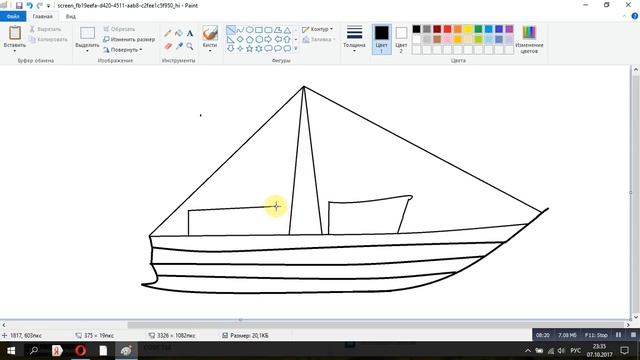Click the Вырезать cut button
Image resolution: width=640 pixels, height=360 pixels.
45,29
